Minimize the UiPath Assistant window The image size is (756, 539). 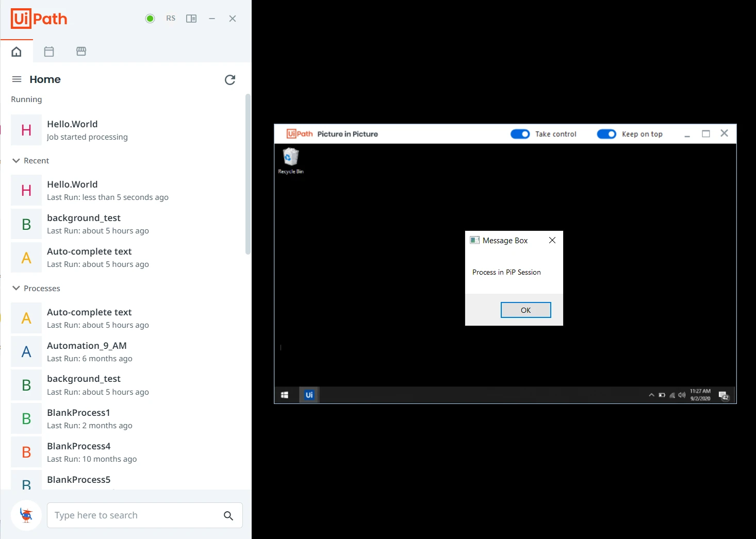click(212, 19)
